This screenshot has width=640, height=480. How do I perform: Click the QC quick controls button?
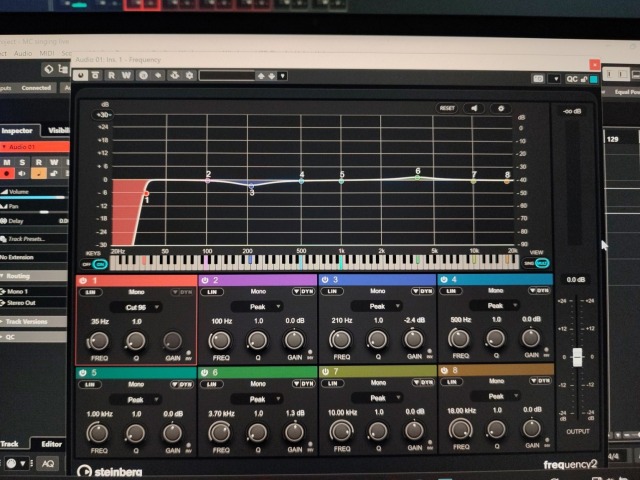coord(572,79)
